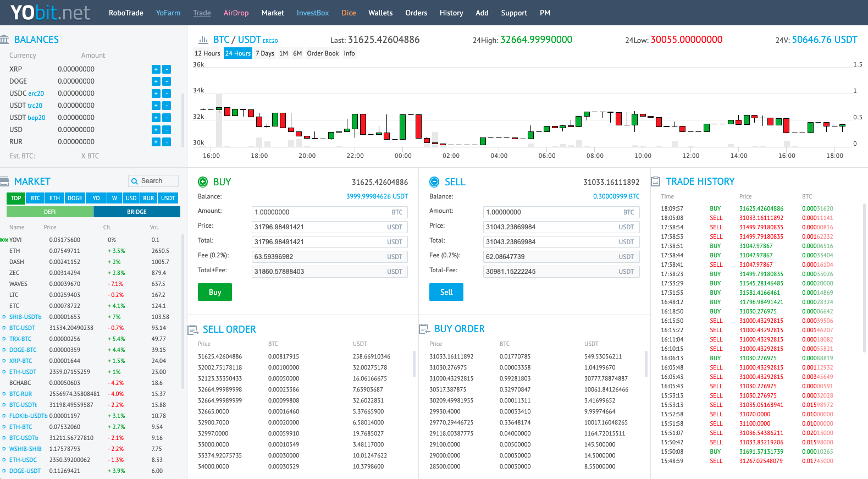Click the chart icon beside BTC / USDT
This screenshot has width=868, height=479.
pos(203,40)
